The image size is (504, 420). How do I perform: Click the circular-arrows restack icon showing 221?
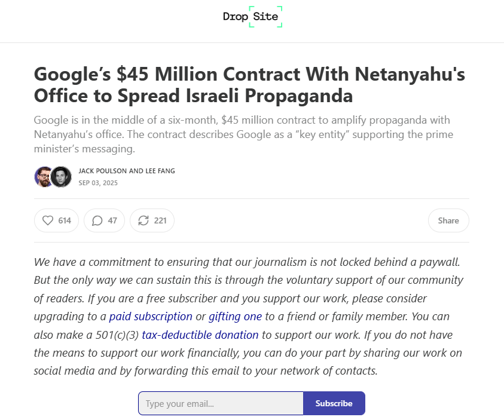coord(143,220)
